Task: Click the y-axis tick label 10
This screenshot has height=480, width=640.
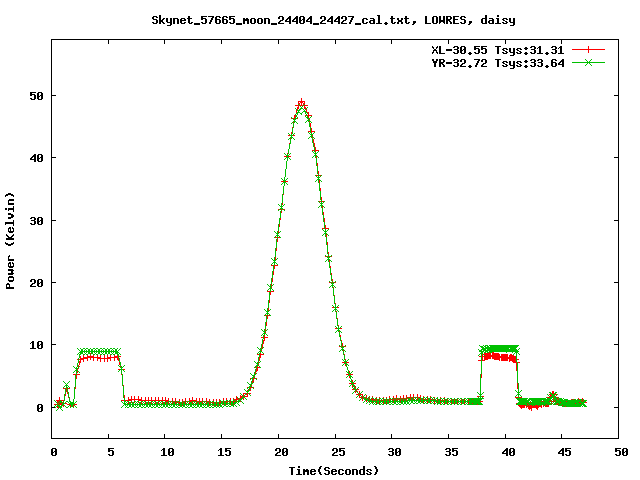Action: click(x=36, y=345)
